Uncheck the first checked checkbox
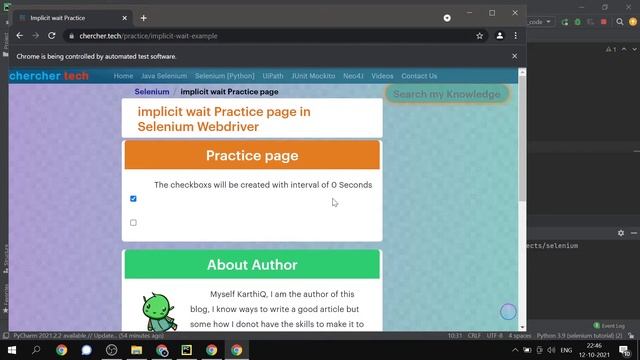The height and width of the screenshot is (360, 640). (x=133, y=199)
